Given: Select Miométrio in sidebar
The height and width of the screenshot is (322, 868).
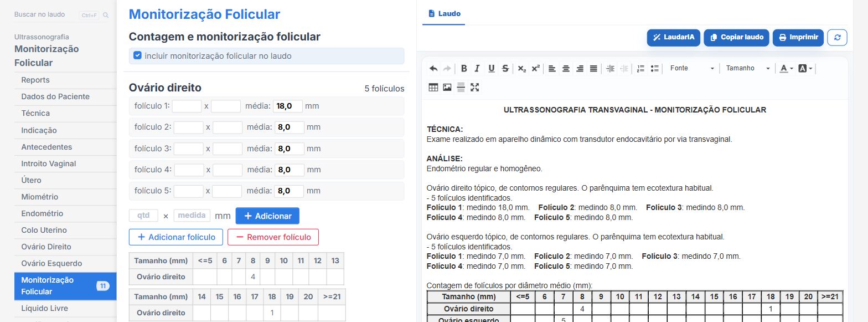Looking at the screenshot, I should point(65,197).
